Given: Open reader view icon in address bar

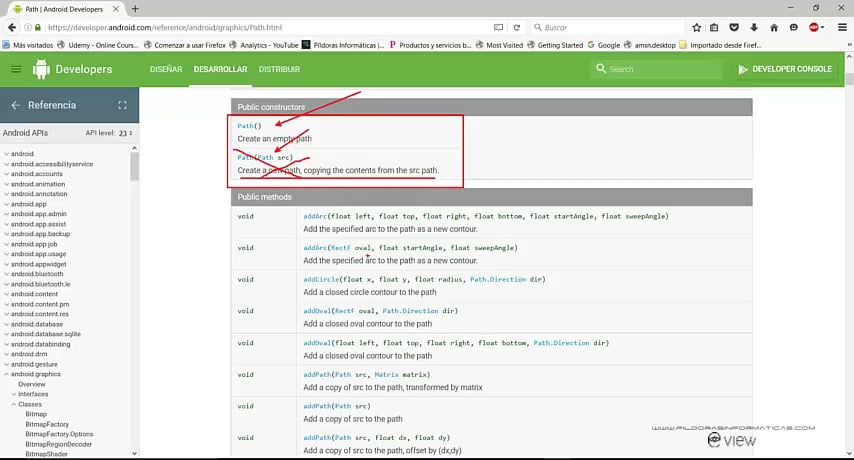Looking at the screenshot, I should click(498, 27).
